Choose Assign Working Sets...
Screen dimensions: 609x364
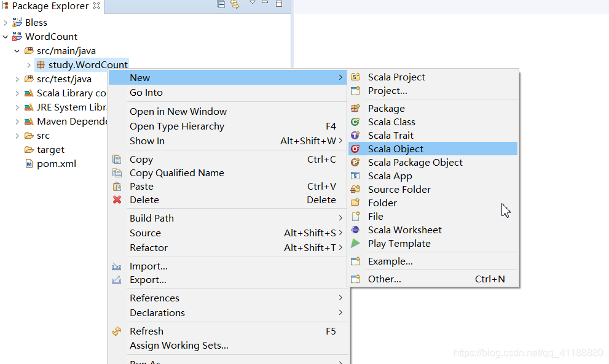click(x=227, y=346)
